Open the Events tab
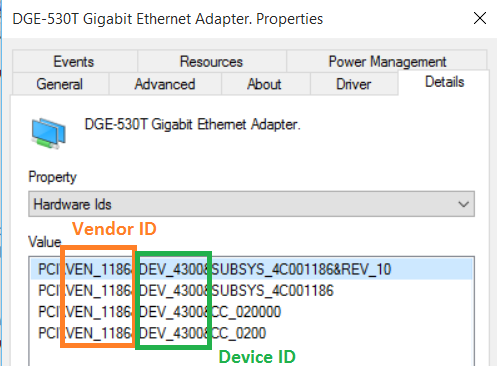497x366 pixels. coord(74,61)
